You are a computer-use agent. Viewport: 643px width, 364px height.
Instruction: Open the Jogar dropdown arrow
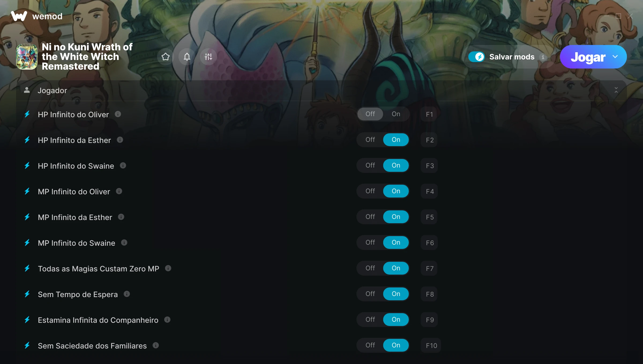pos(615,57)
